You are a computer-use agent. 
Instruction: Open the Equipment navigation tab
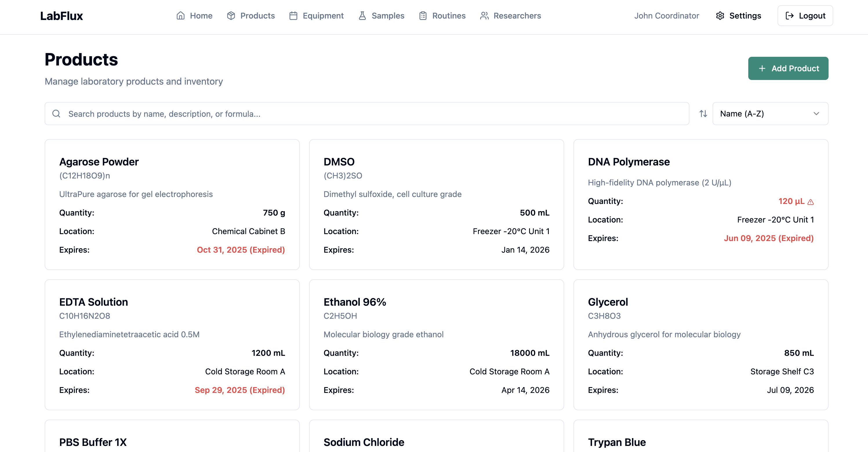323,16
